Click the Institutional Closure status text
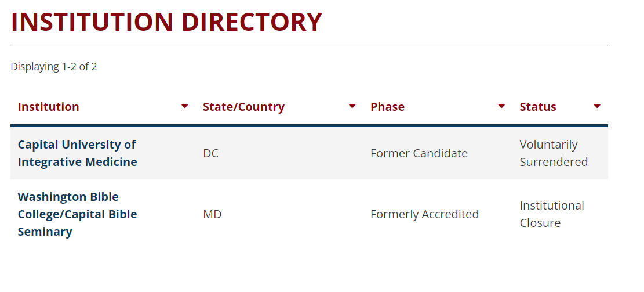This screenshot has height=292, width=644. (x=552, y=214)
